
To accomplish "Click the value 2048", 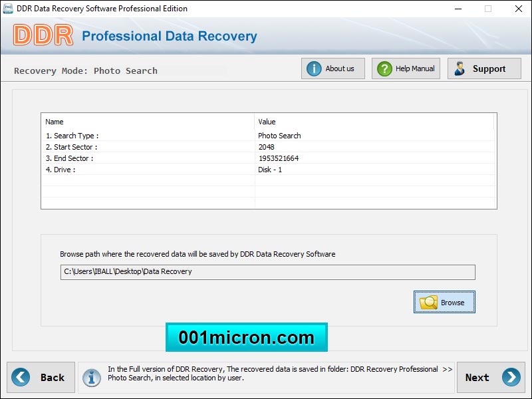I will [267, 147].
